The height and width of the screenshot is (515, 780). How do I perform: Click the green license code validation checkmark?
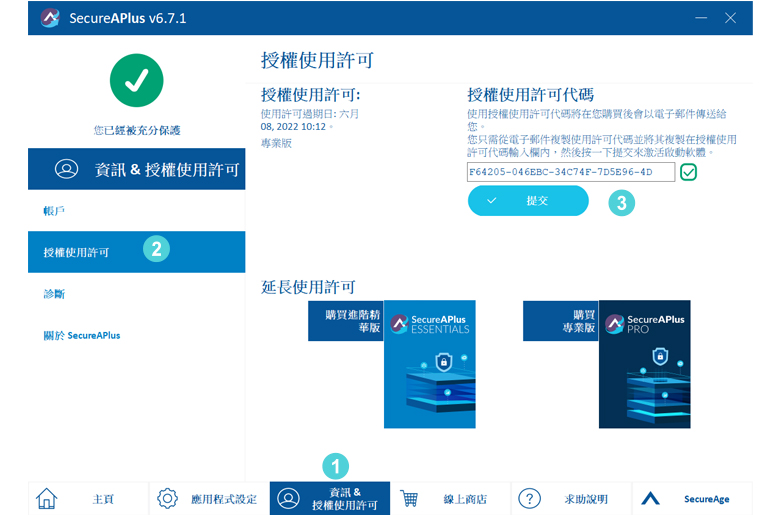pyautogui.click(x=688, y=172)
